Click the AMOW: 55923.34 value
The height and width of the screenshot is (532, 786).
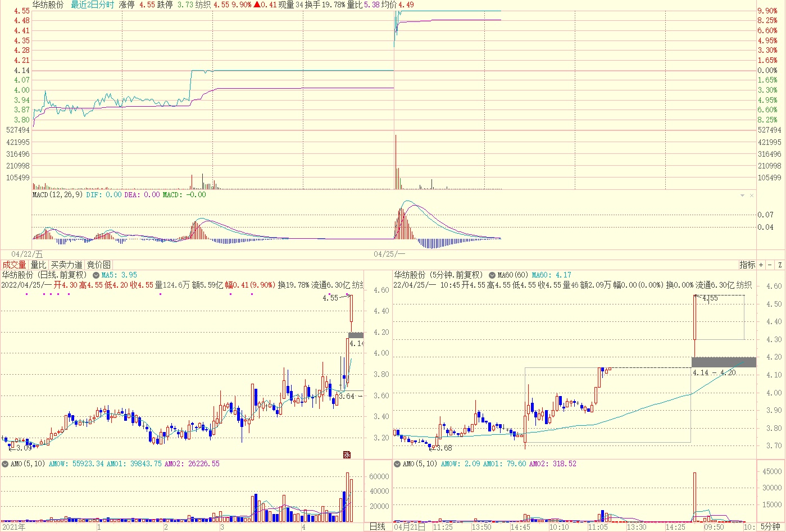(76, 463)
